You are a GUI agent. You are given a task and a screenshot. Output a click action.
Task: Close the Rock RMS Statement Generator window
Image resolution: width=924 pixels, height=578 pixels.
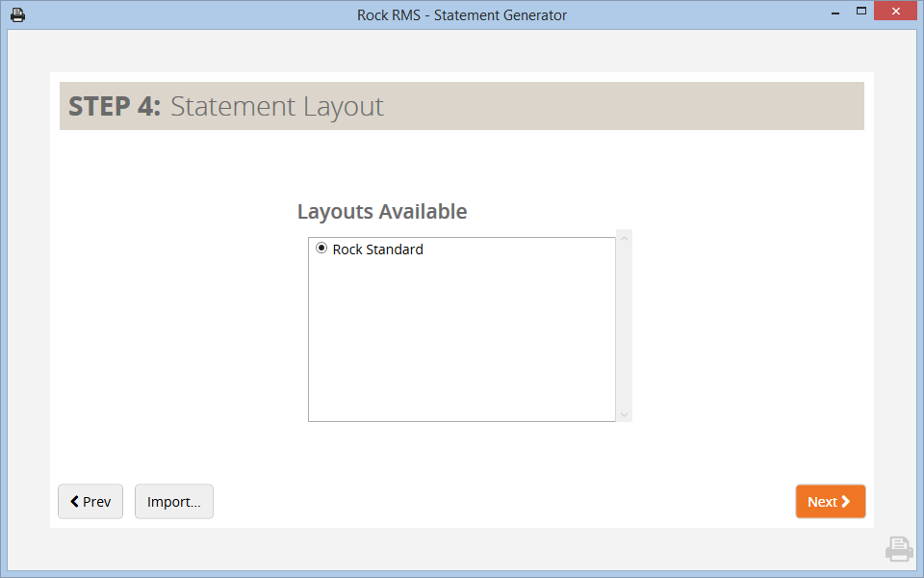tap(894, 12)
